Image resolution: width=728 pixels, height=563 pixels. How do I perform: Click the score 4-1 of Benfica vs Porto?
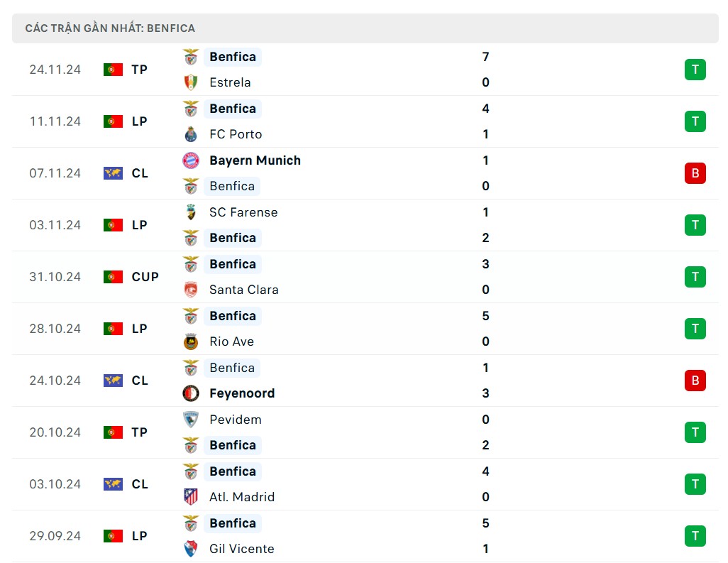(x=485, y=121)
